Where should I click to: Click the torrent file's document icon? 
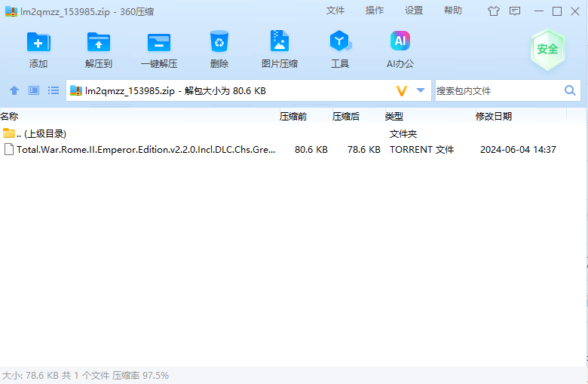click(x=9, y=150)
